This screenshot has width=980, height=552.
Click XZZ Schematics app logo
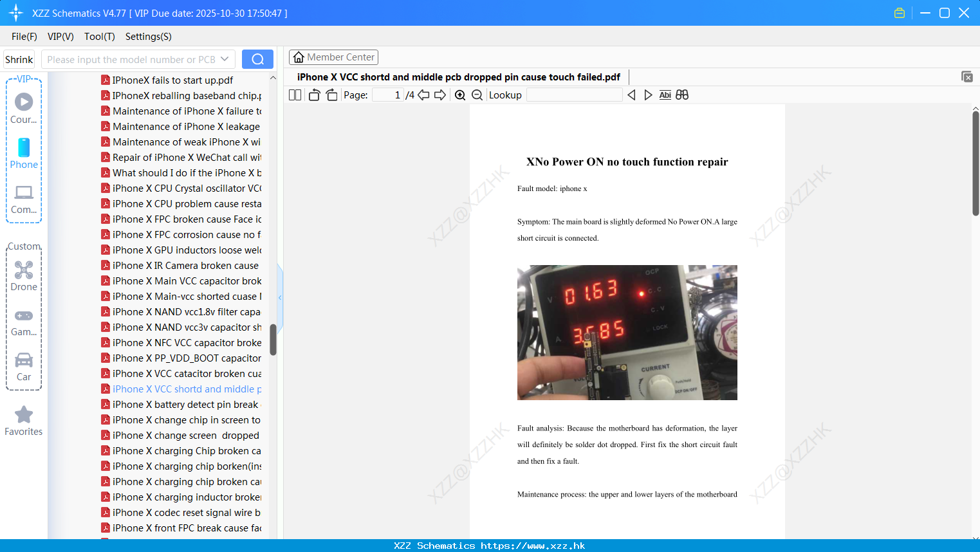16,13
